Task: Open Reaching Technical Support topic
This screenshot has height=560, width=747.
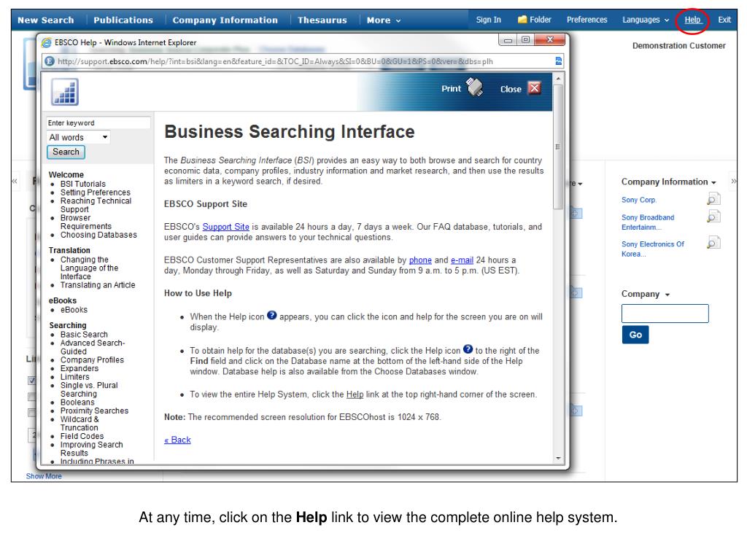Action: click(x=96, y=205)
